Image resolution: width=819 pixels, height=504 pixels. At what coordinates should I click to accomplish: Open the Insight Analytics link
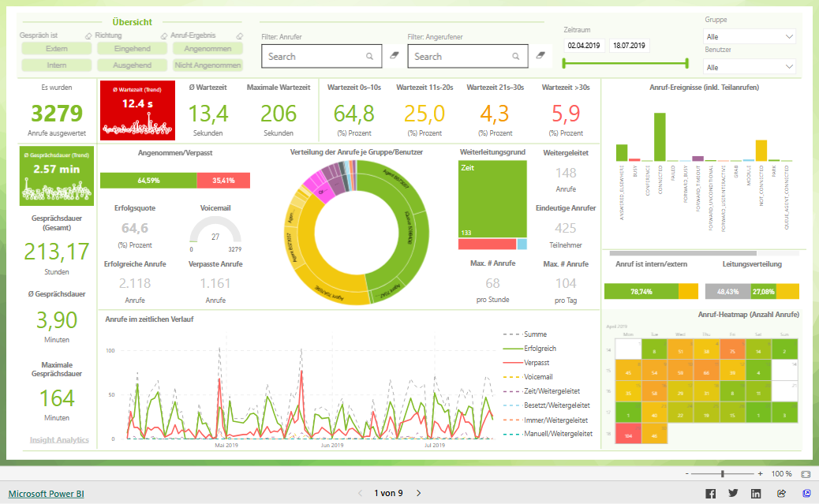tap(59, 440)
